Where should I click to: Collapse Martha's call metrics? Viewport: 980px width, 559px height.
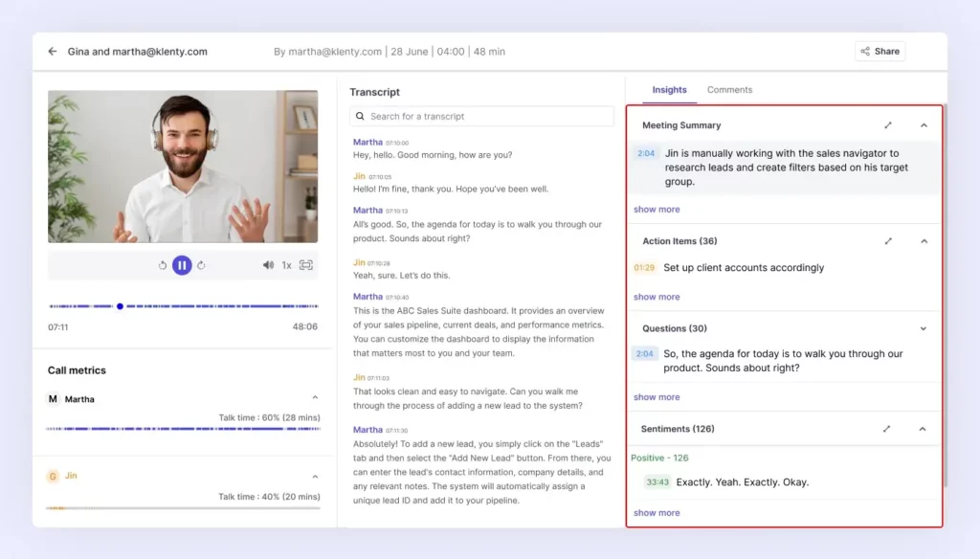click(x=315, y=395)
